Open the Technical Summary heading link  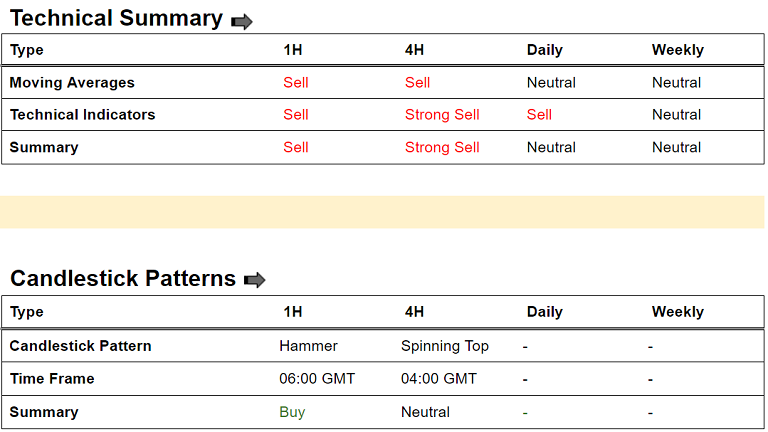tap(116, 19)
